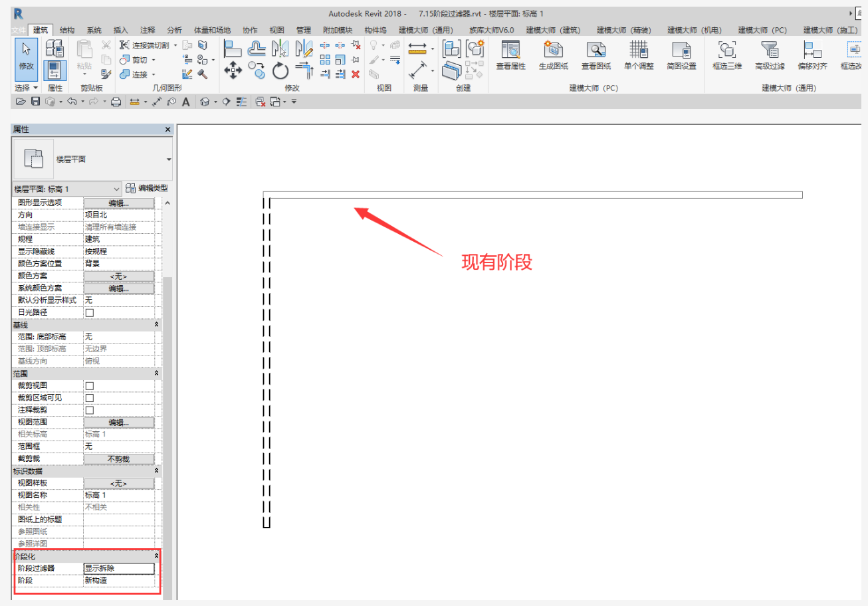The image size is (868, 606).
Task: Select the Copy tool with two circles
Action: point(257,69)
